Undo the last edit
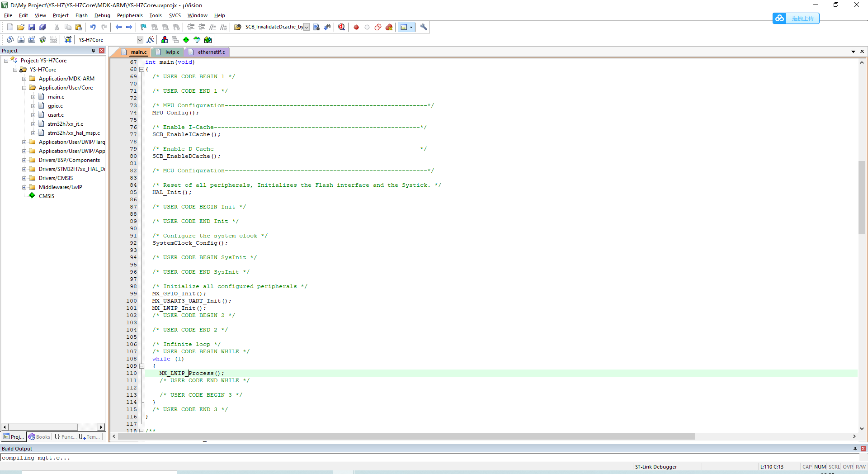 [x=93, y=27]
